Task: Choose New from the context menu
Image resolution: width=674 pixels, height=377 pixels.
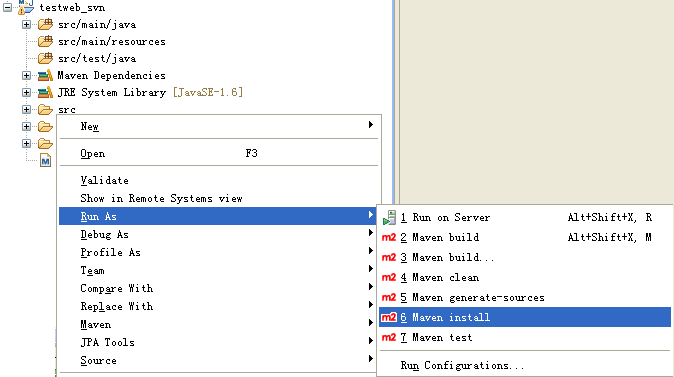Action: pyautogui.click(x=219, y=126)
